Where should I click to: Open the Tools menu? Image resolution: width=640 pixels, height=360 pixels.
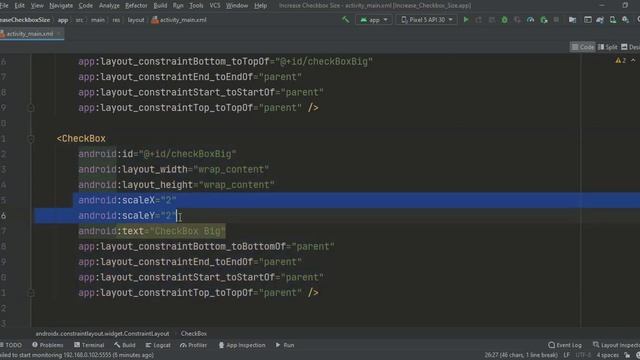click(x=196, y=6)
